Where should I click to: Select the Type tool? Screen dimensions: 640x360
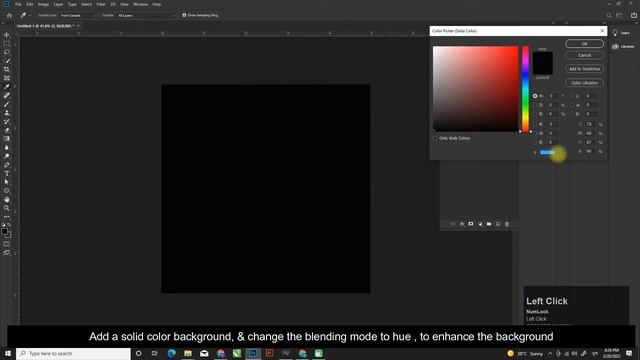pyautogui.click(x=7, y=173)
